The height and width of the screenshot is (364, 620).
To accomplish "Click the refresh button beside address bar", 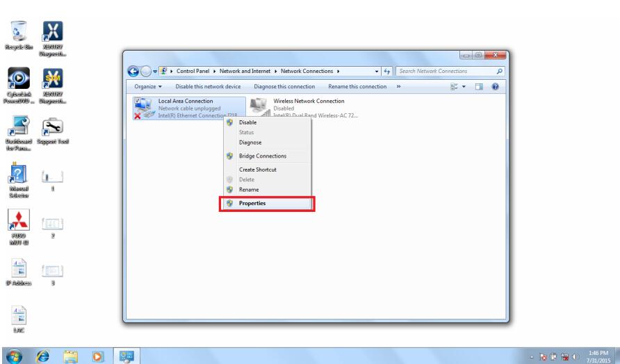I will (x=387, y=71).
